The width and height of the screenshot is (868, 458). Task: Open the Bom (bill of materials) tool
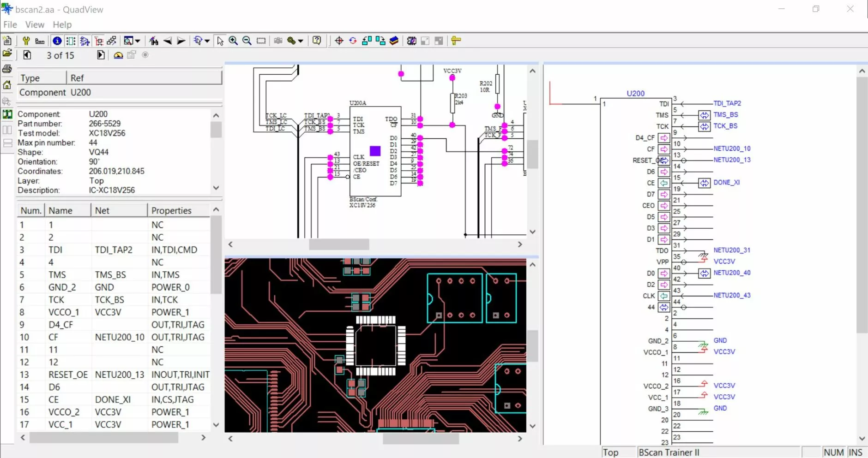point(40,41)
